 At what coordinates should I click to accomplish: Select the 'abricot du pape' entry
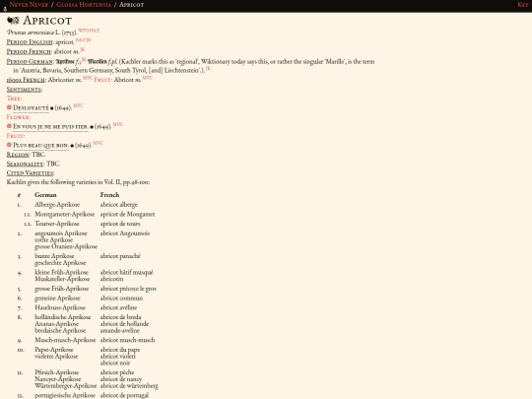coord(120,350)
